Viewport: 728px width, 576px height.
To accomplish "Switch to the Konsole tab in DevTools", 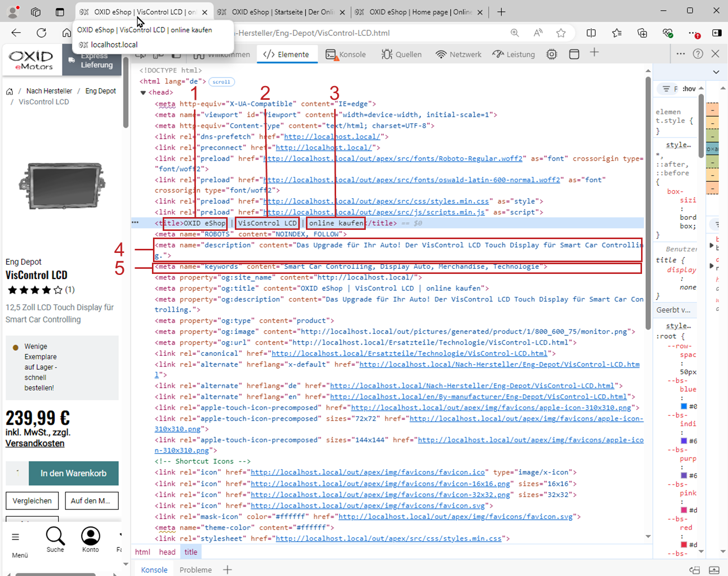I will pyautogui.click(x=346, y=54).
